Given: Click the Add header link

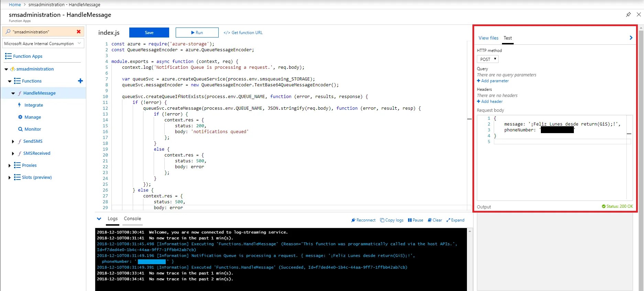Looking at the screenshot, I should click(x=492, y=101).
